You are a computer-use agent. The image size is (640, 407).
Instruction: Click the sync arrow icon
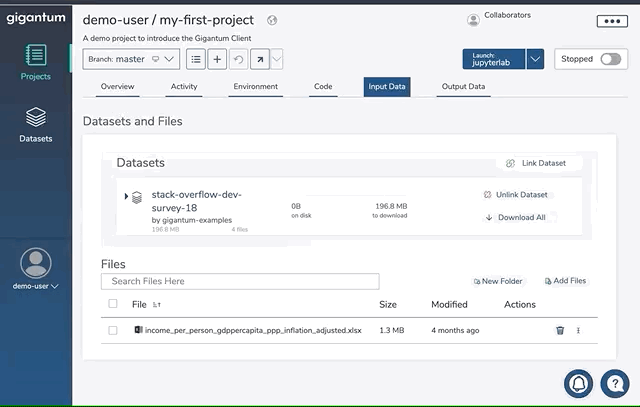[260, 59]
